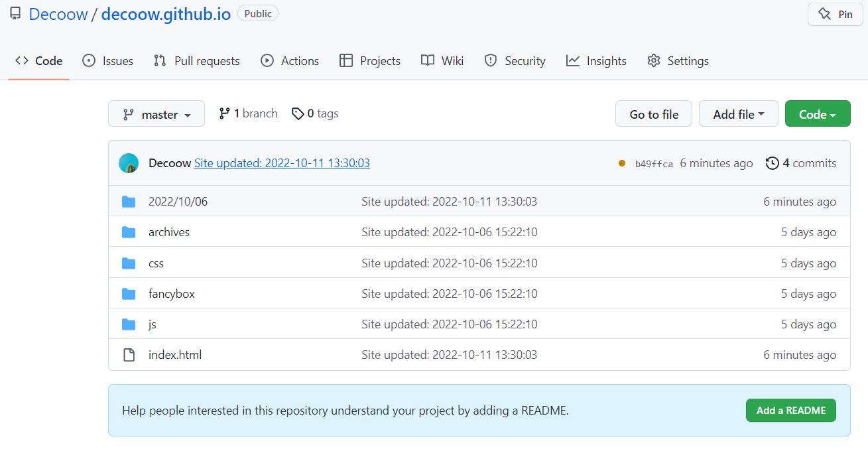Open the master branch selector dropdown
868x467 pixels.
point(156,114)
